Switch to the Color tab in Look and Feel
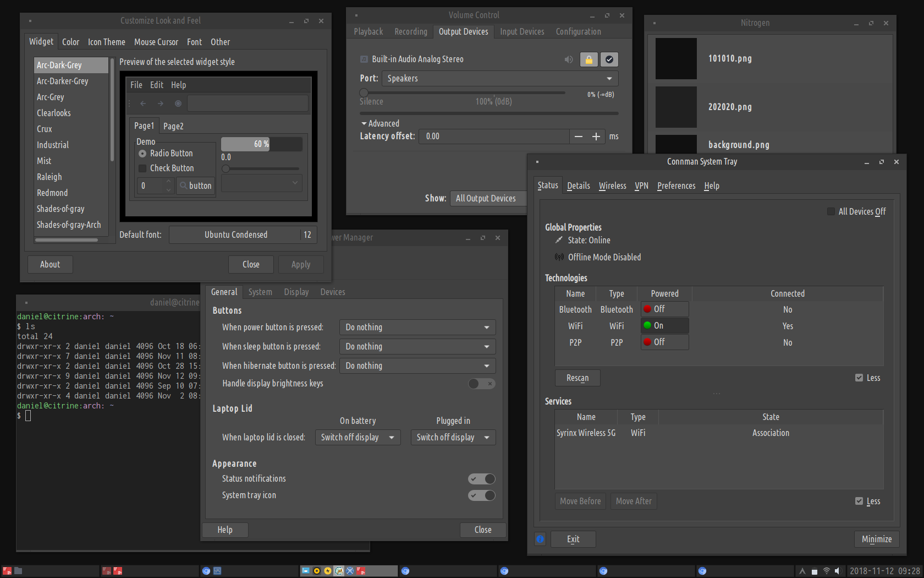 click(70, 42)
